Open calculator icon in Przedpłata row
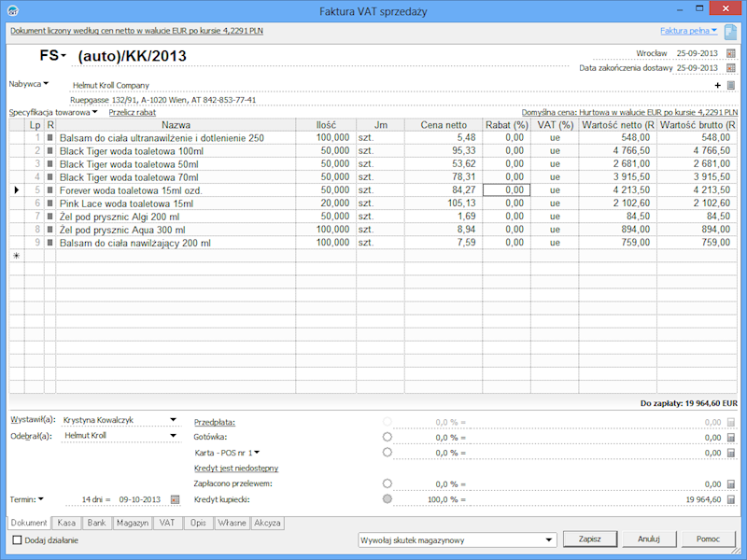Viewport: 747px width, 560px height. [x=731, y=423]
